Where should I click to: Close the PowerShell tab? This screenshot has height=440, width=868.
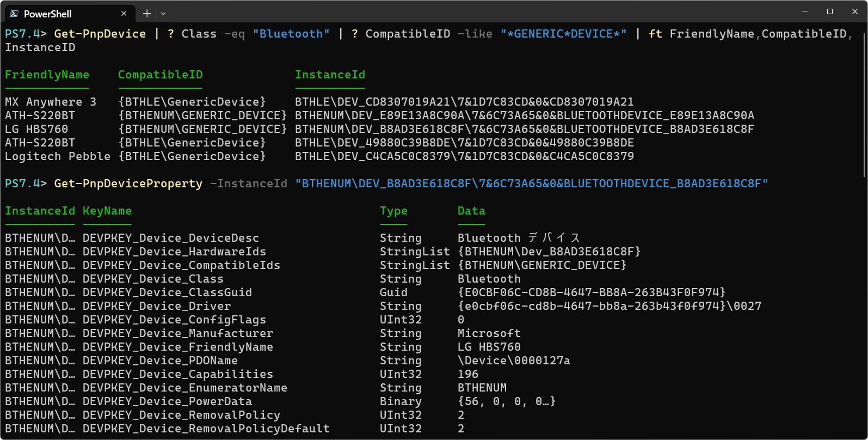pyautogui.click(x=124, y=14)
